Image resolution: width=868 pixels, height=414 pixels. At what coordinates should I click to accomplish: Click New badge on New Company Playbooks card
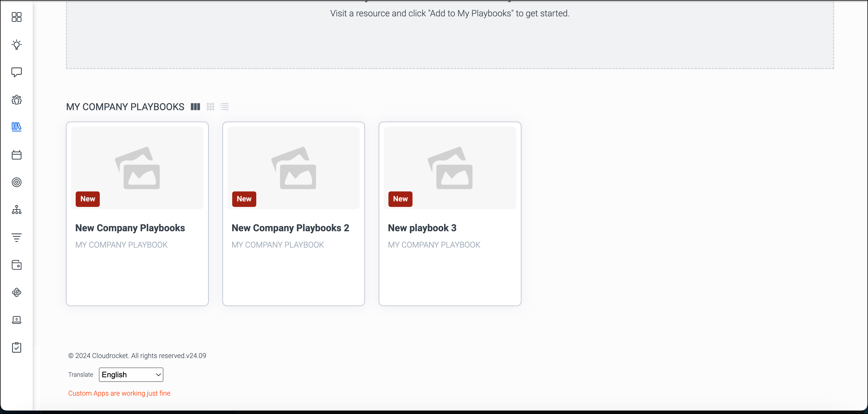(88, 199)
